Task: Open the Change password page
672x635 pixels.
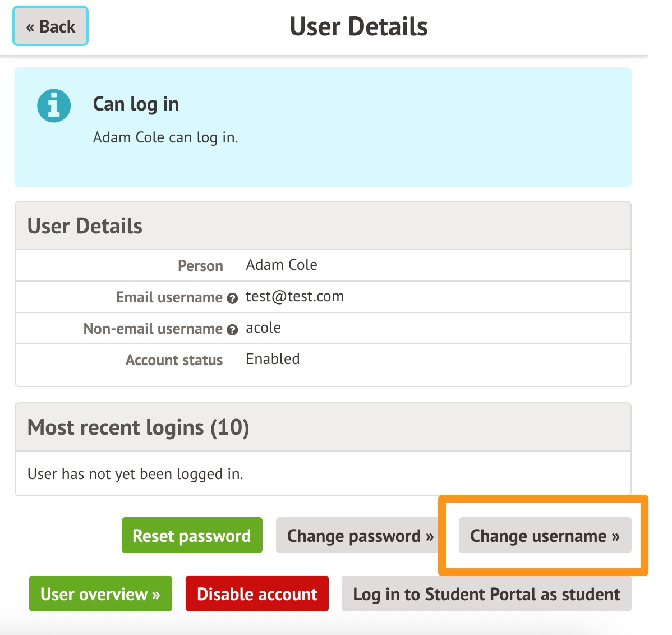Action: point(360,535)
